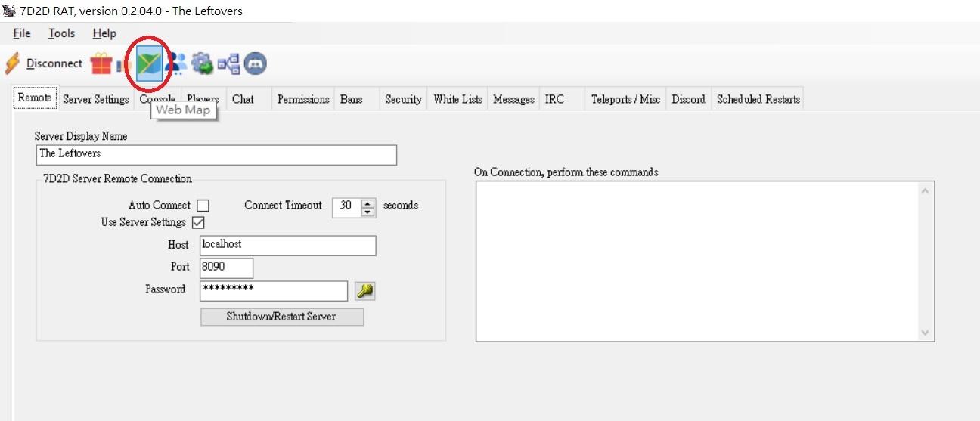This screenshot has height=421, width=980.
Task: Switch to the Server Settings tab
Action: tap(95, 99)
